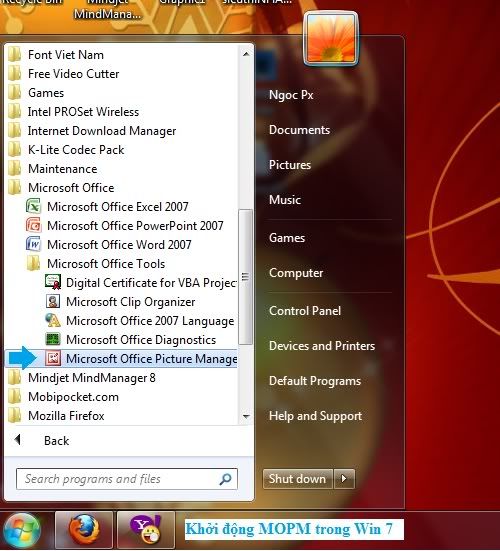
Task: Open Mozilla Firefox folder icon
Action: point(14,415)
